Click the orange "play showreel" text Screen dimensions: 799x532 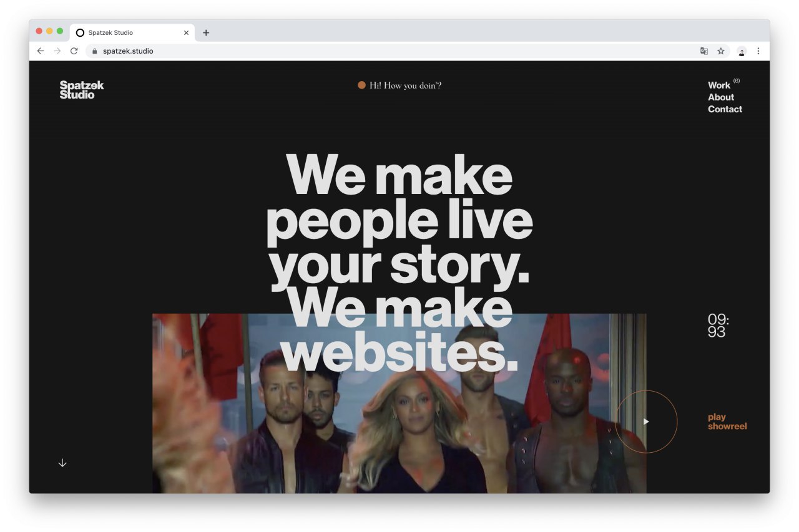tap(727, 422)
